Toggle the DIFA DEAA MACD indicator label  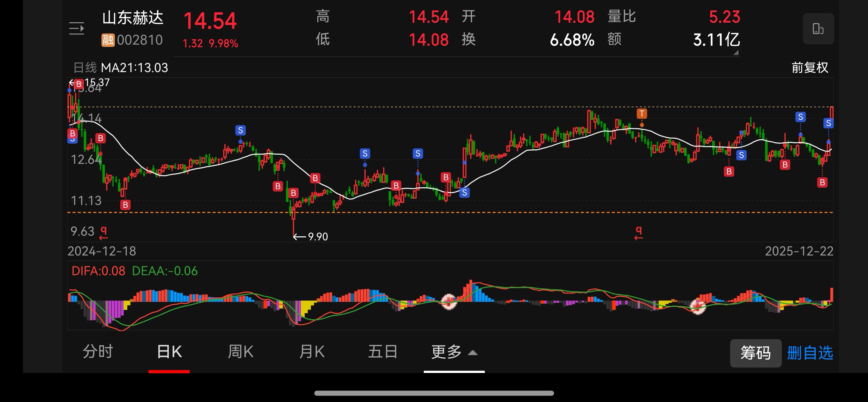[134, 271]
